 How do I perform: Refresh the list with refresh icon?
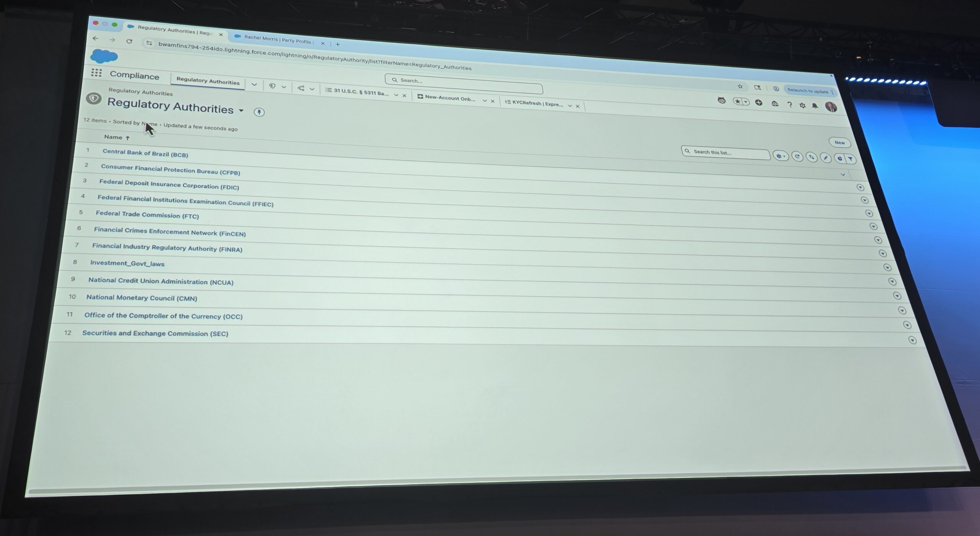coord(797,156)
